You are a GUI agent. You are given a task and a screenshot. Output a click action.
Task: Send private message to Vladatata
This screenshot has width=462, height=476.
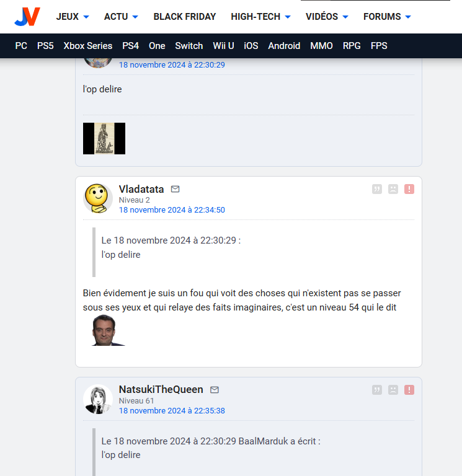click(x=175, y=189)
